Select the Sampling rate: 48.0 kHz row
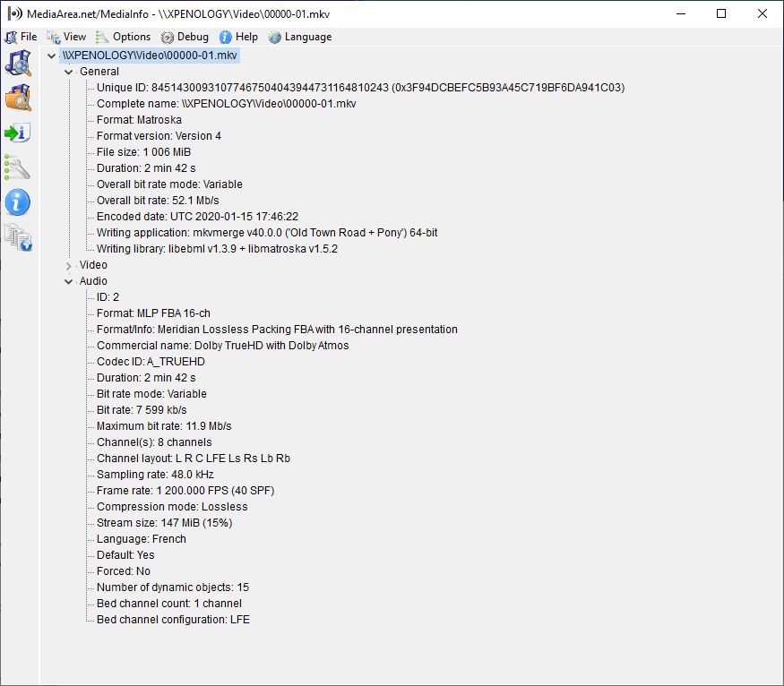 tap(155, 474)
